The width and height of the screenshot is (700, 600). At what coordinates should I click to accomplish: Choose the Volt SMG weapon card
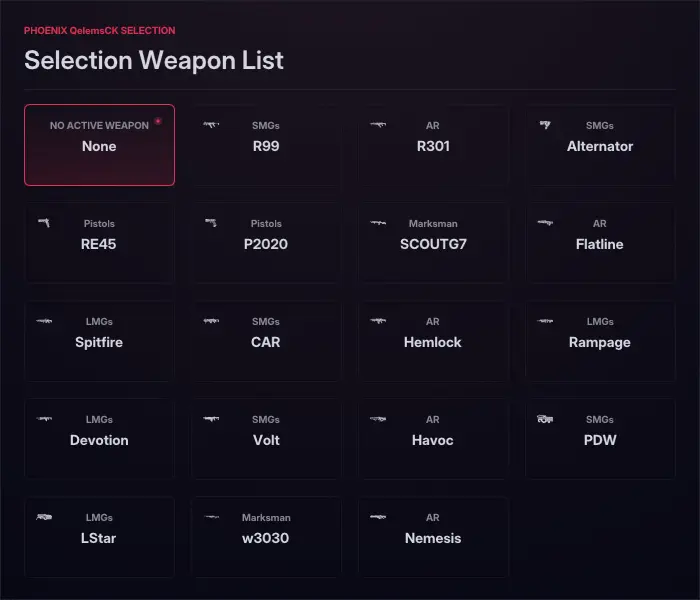pyautogui.click(x=266, y=439)
